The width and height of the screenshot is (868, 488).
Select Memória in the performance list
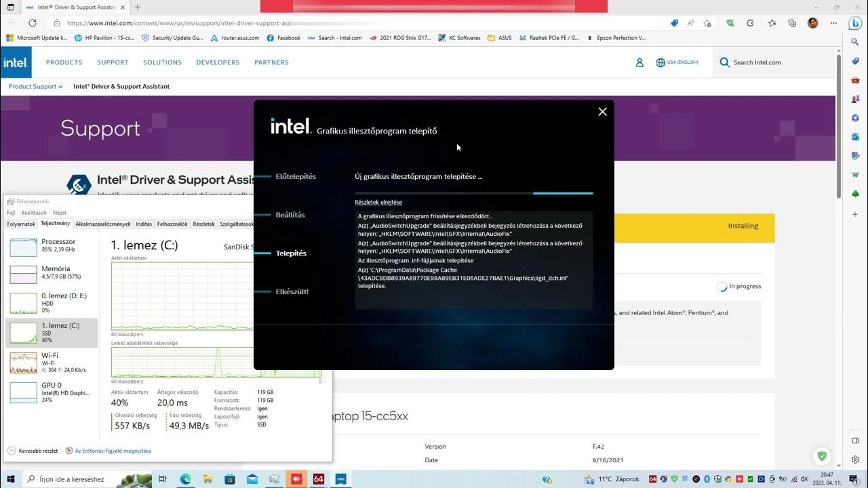click(x=52, y=274)
